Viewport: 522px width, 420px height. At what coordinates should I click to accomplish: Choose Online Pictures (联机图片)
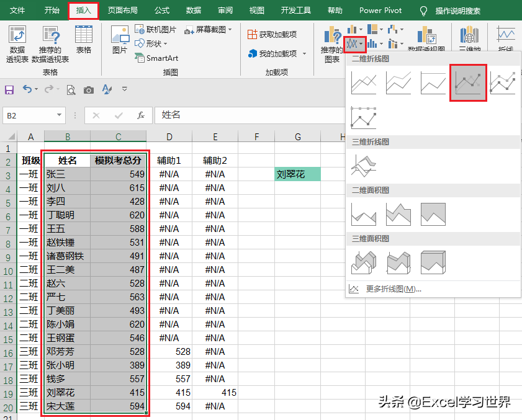[155, 29]
